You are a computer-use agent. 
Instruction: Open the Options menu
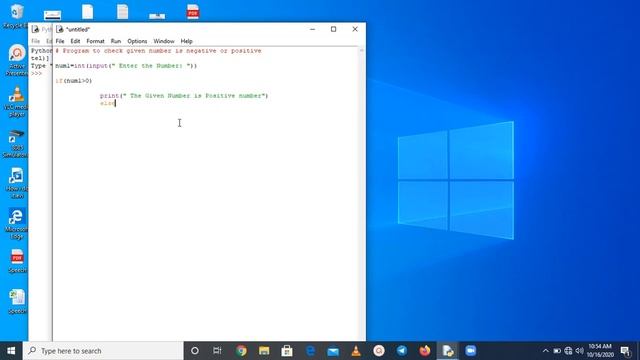point(137,41)
